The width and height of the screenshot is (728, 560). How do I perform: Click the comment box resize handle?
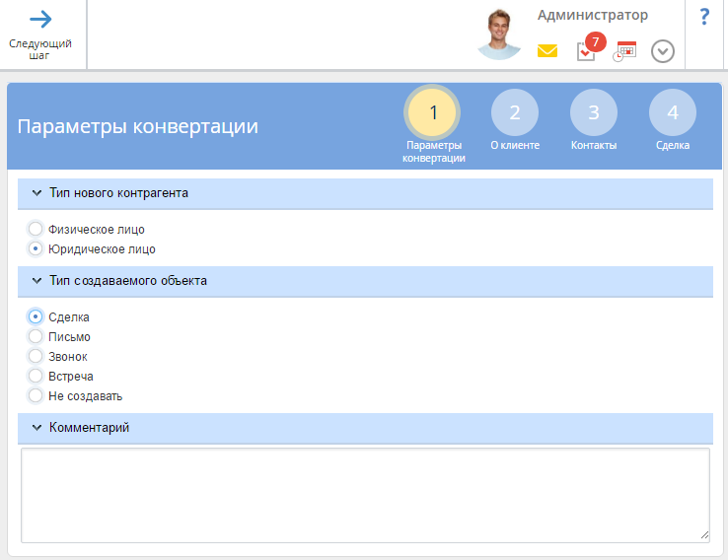point(704,535)
